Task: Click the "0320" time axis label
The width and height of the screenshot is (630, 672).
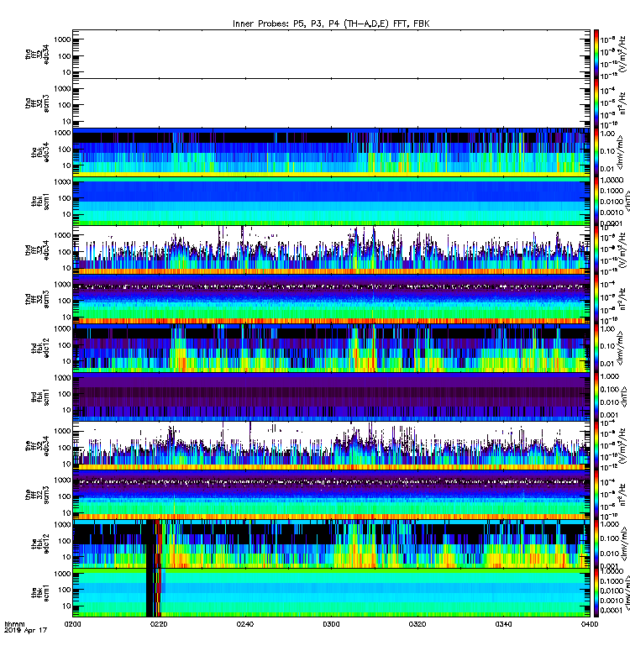Action: click(x=417, y=624)
